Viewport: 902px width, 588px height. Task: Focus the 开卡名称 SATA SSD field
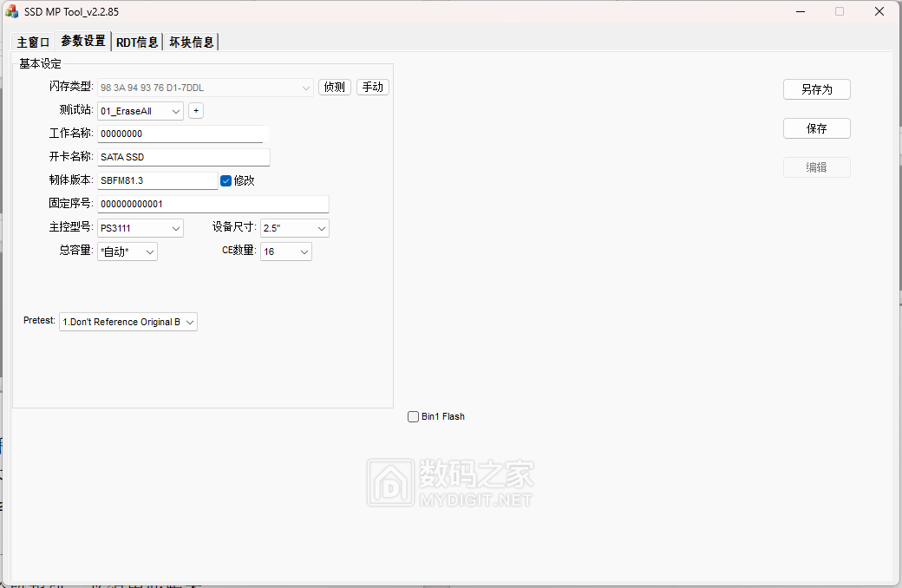[x=184, y=157]
